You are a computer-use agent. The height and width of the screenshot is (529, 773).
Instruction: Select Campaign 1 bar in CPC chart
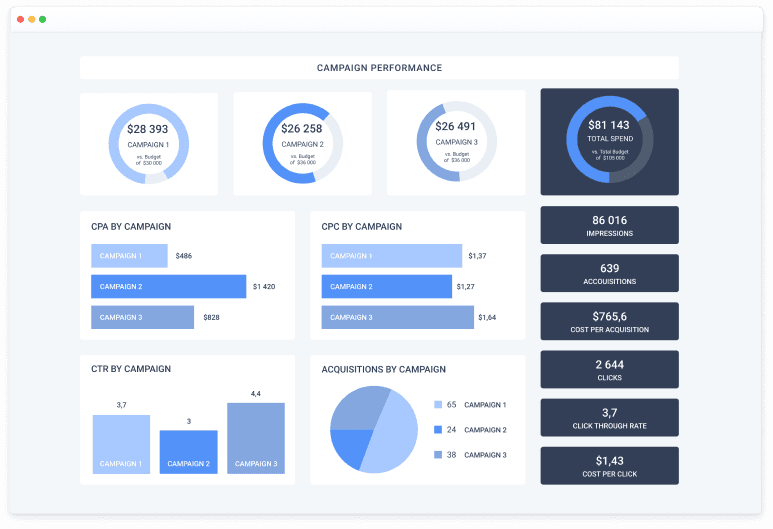tap(392, 256)
